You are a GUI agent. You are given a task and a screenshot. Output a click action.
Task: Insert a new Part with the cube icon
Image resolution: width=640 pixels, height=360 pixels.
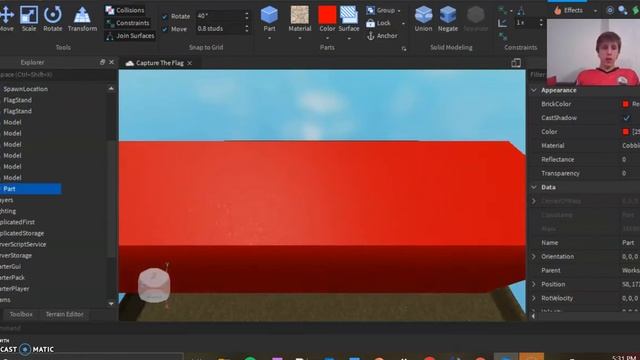click(269, 15)
